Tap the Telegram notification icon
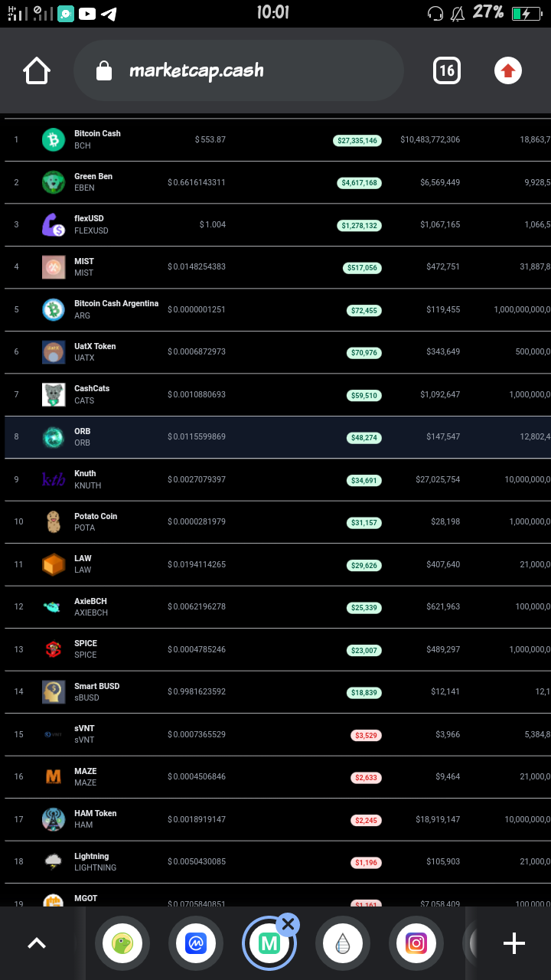The image size is (551, 980). coord(109,14)
